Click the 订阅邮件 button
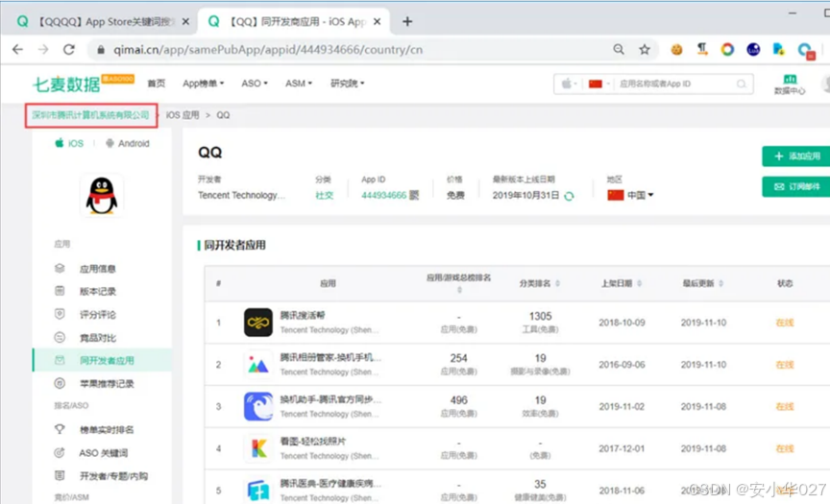The image size is (830, 504). point(796,186)
